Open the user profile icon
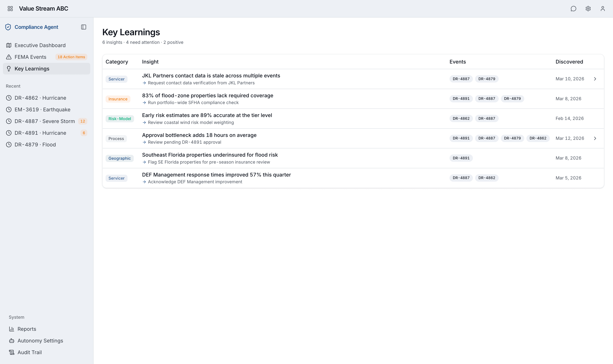Viewport: 613px width, 364px height. [602, 9]
